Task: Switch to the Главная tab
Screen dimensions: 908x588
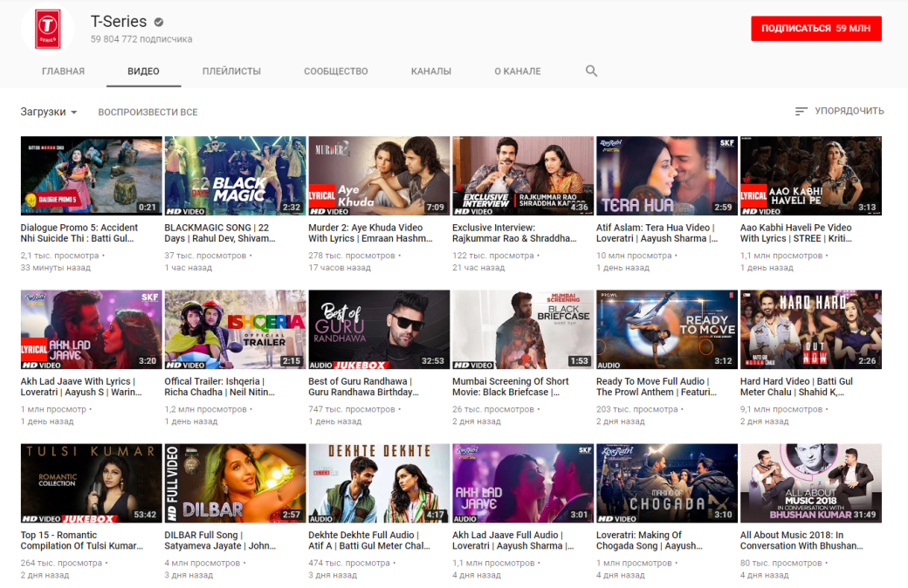Action: click(63, 72)
